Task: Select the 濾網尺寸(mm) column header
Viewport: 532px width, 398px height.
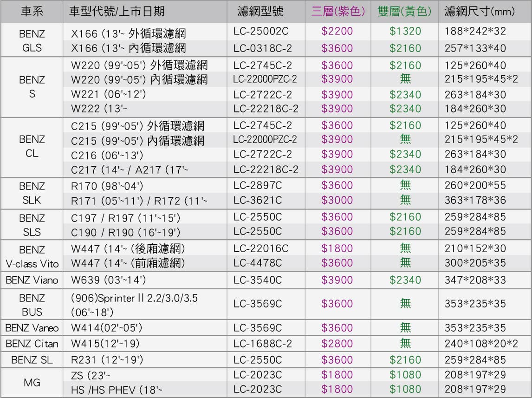Action: [x=480, y=12]
